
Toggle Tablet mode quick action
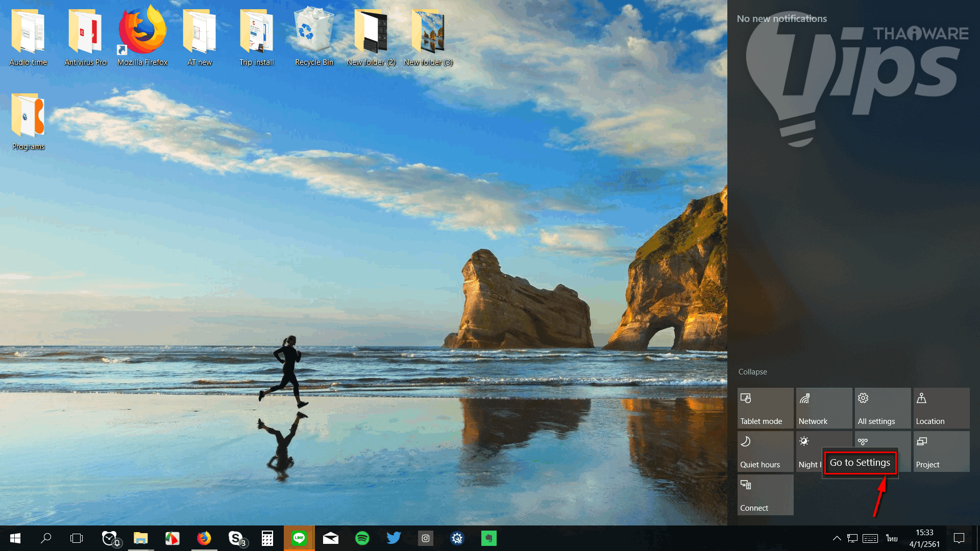coord(765,408)
